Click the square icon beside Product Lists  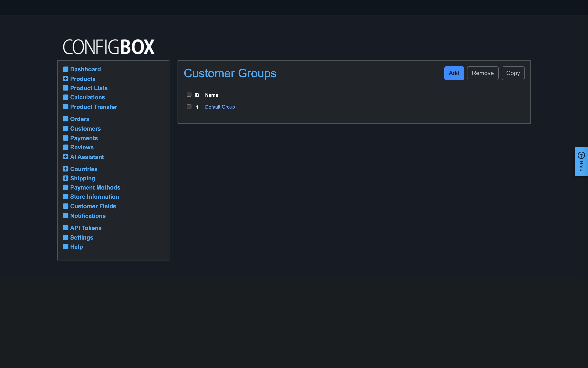(66, 88)
